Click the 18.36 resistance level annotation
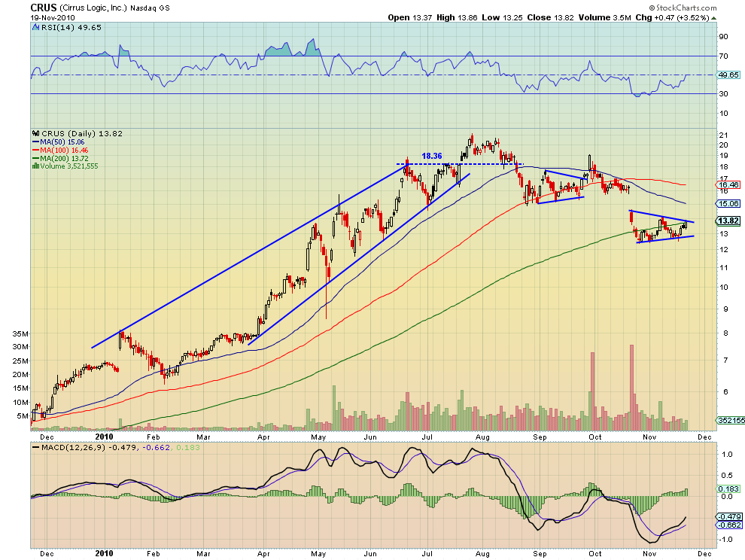The width and height of the screenshot is (745, 560). [432, 156]
